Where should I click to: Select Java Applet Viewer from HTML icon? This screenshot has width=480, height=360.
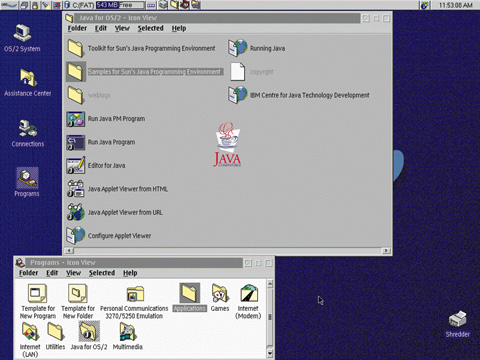point(76,189)
